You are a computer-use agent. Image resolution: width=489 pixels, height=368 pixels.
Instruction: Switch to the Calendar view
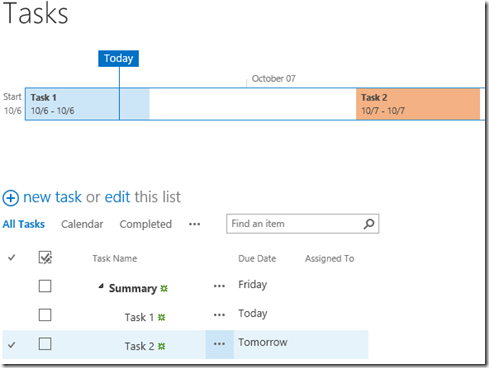tap(82, 224)
